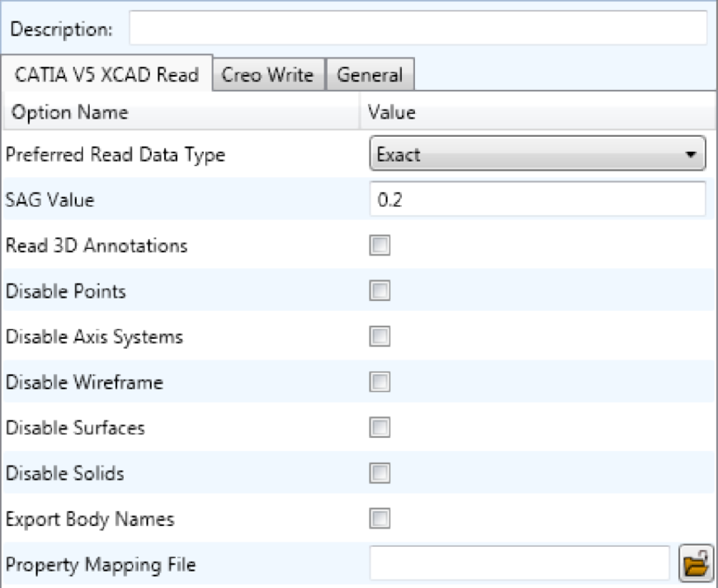Image resolution: width=718 pixels, height=588 pixels.
Task: Select the CATIA V5 XCAD Read tab
Action: [106, 74]
